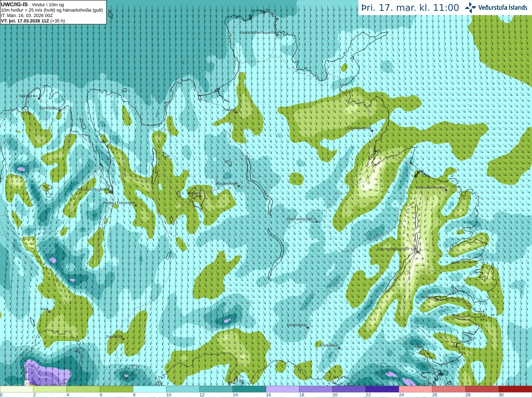Click the dark red legend swatch above 30
The height and width of the screenshot is (398, 532).
(515, 389)
